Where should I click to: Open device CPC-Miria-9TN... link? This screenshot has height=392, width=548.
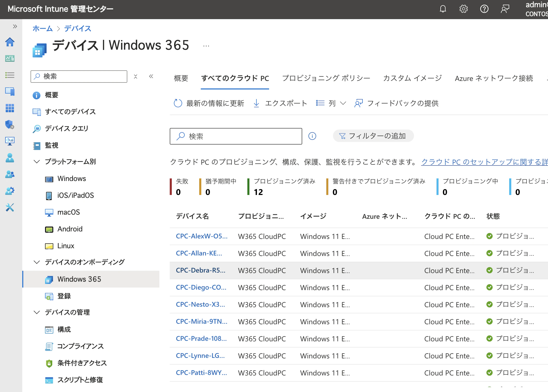[x=202, y=322]
